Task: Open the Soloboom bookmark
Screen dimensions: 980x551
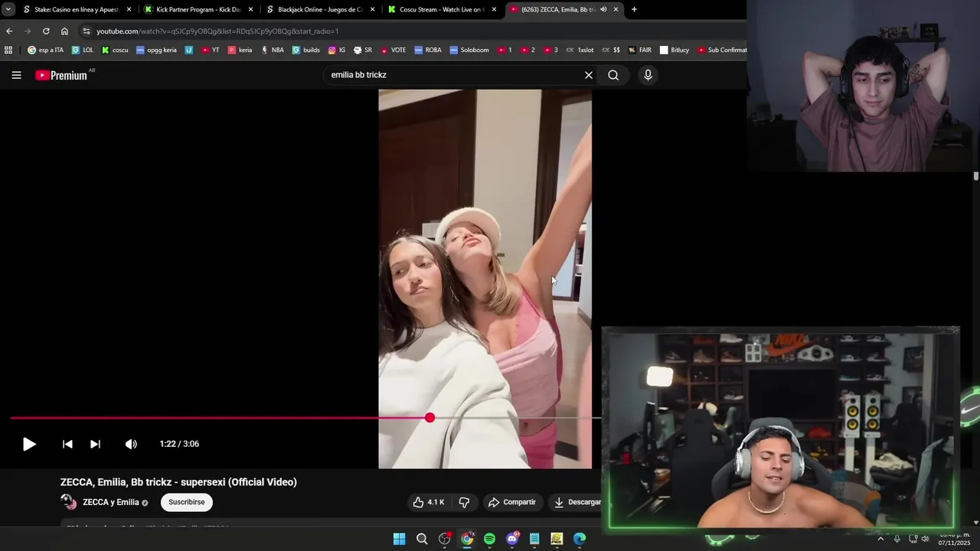Action: pos(469,50)
